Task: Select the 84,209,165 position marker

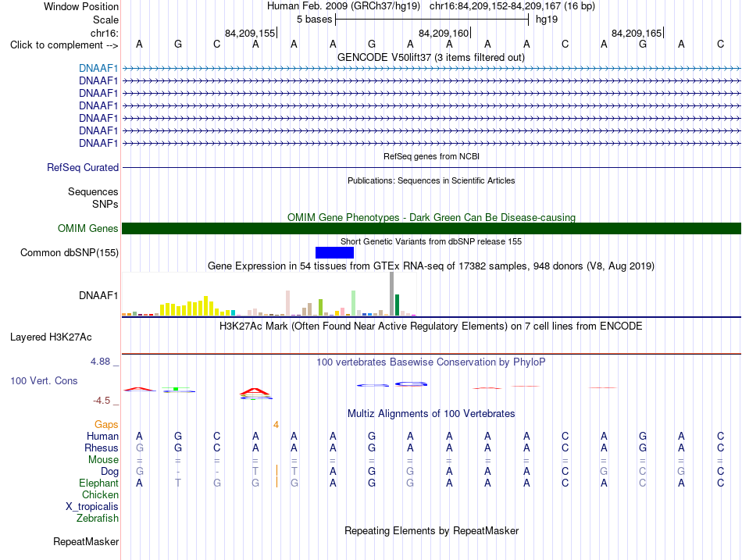Action: 637,33
